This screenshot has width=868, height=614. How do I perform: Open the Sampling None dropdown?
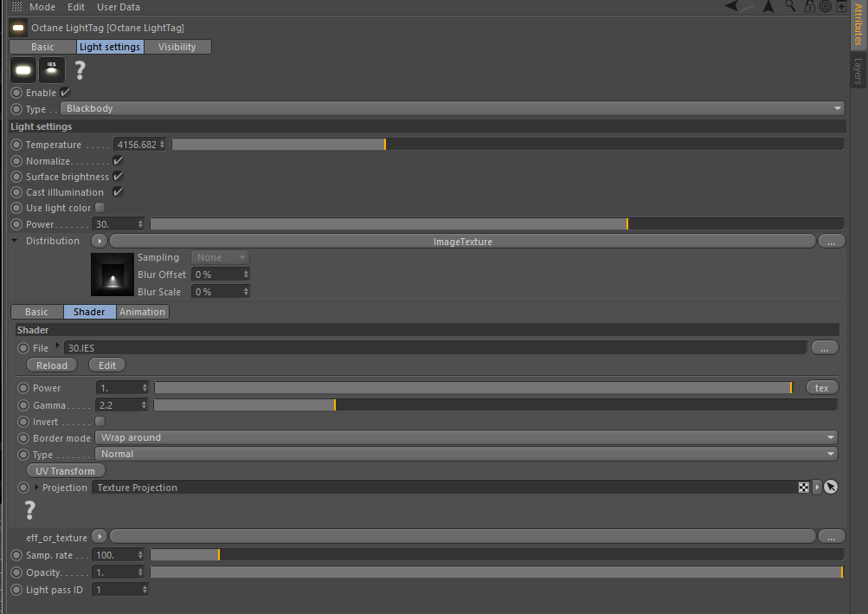point(221,257)
